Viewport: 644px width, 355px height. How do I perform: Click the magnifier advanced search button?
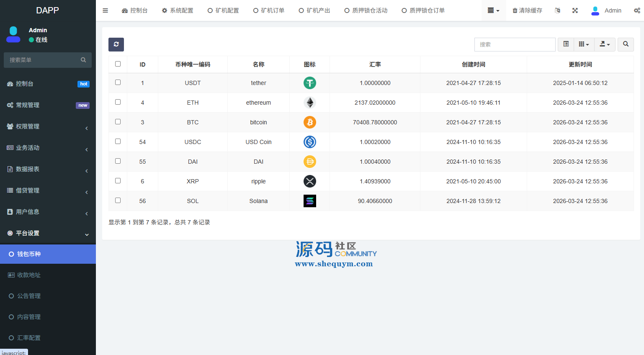[x=626, y=44]
